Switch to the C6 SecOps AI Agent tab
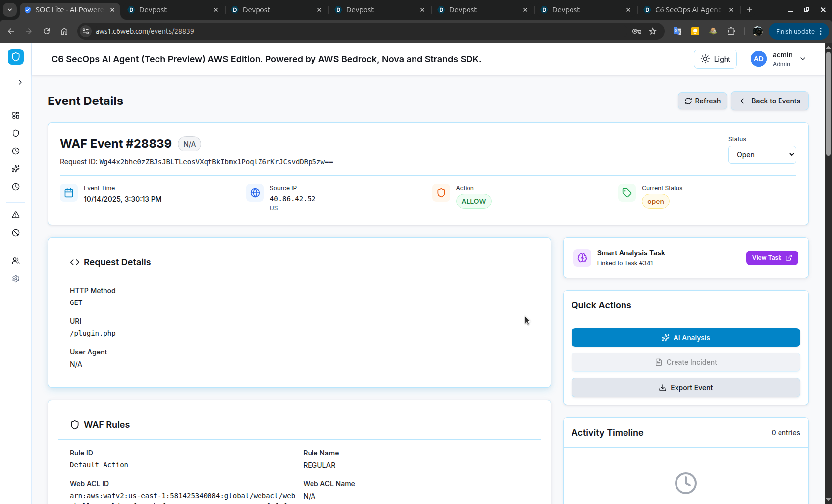This screenshot has width=832, height=504. [687, 10]
